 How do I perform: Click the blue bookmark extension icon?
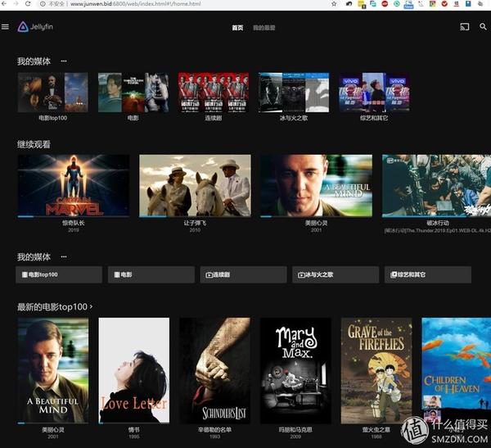pyautogui.click(x=468, y=4)
